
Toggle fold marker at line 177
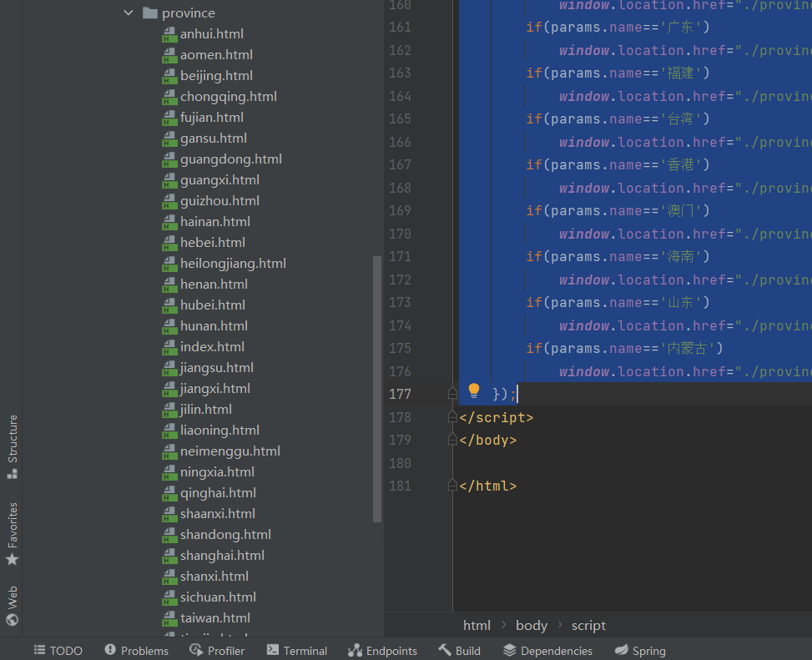[x=452, y=394]
